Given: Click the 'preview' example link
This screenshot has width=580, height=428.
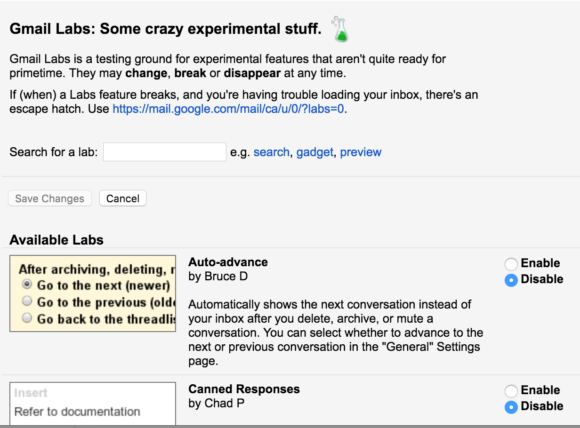Looking at the screenshot, I should 361,152.
